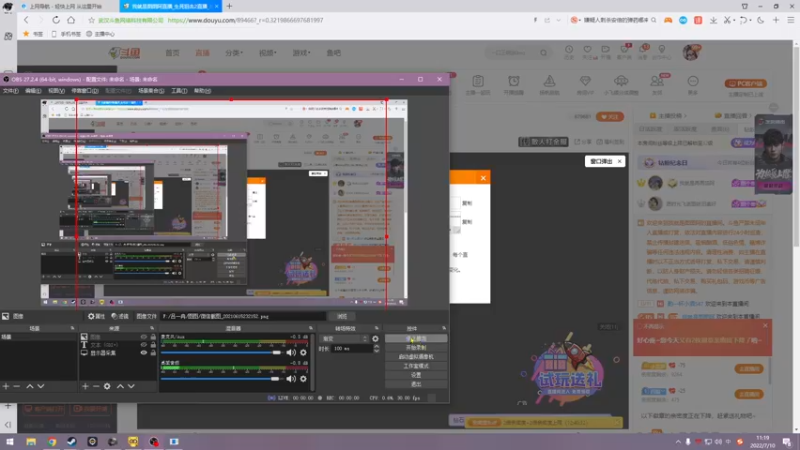The height and width of the screenshot is (450, 800).
Task: Open OBS source Filters button
Action: (x=120, y=316)
